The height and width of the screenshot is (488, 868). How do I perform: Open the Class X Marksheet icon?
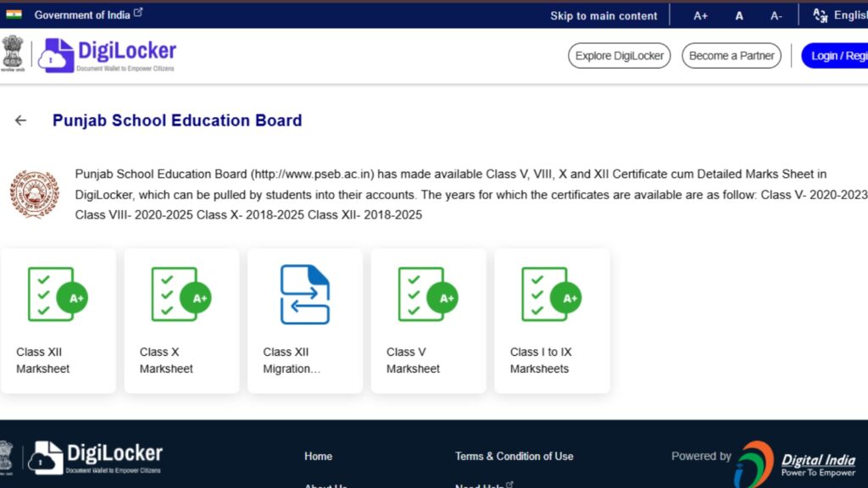pos(181,294)
